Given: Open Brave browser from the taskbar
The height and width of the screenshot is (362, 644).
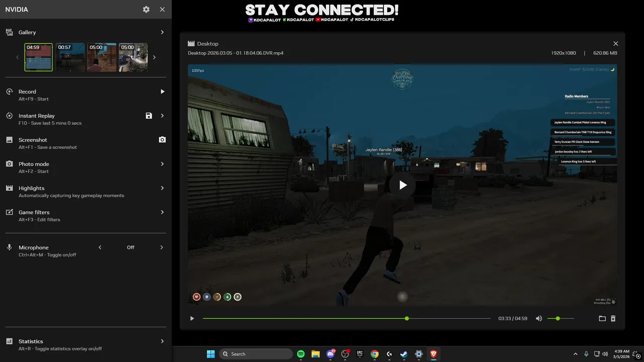Looking at the screenshot, I should point(434,354).
